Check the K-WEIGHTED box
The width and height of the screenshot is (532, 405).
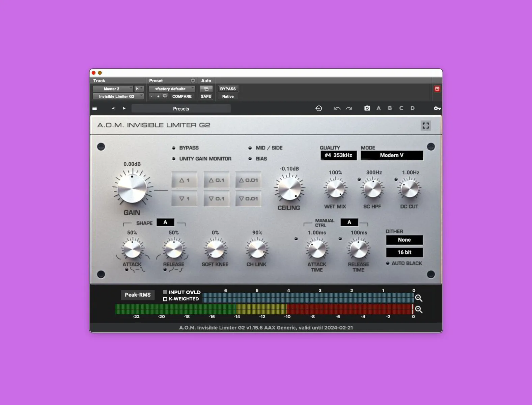pos(165,299)
